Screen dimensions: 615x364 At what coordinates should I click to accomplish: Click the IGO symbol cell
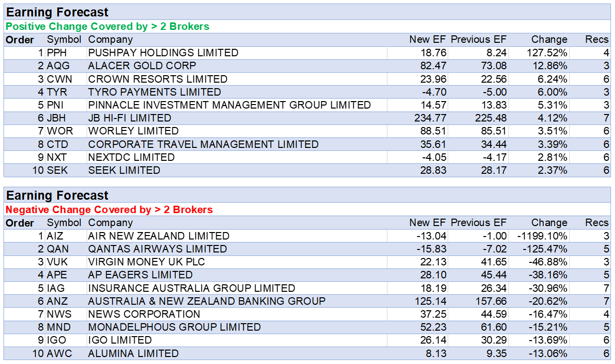pos(57,340)
